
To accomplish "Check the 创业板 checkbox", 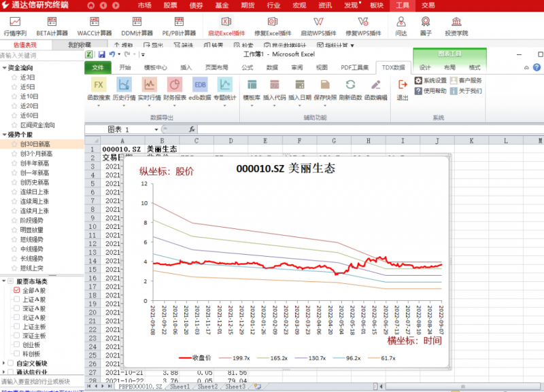I will point(16,344).
